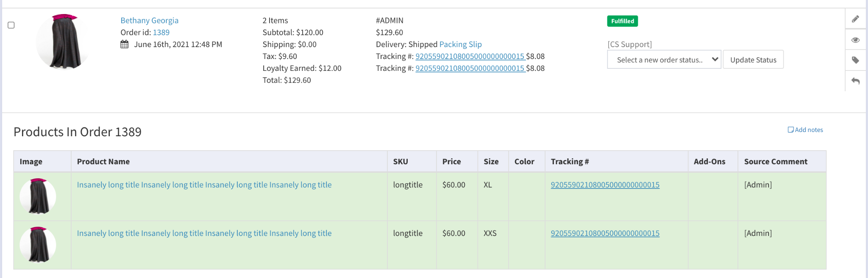Click the first tracking number in the order summary

click(x=470, y=56)
